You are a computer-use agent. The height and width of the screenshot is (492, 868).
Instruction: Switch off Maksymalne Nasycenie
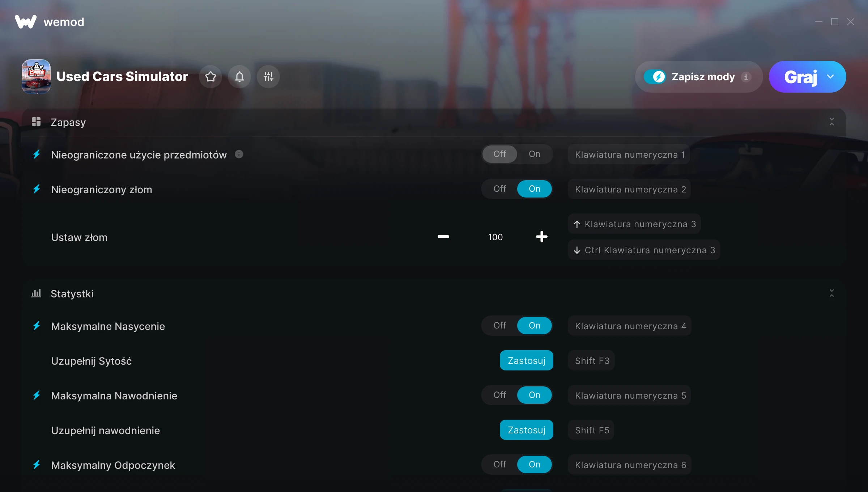(500, 326)
